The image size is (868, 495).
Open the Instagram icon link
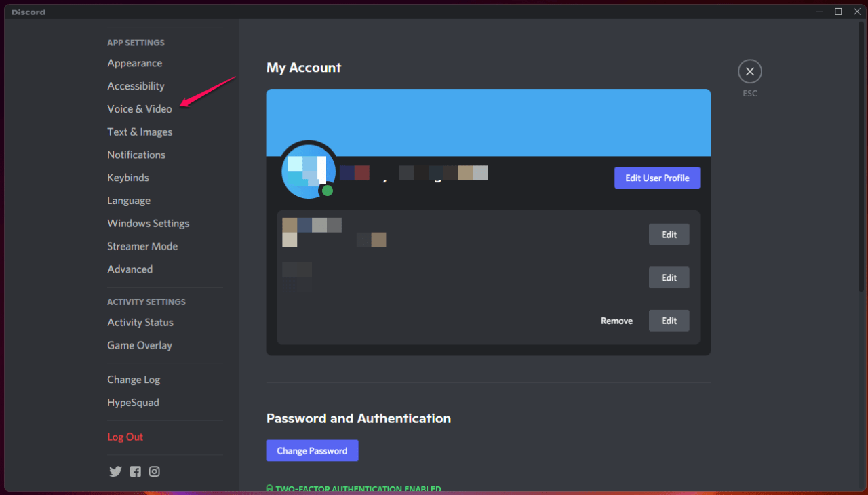155,471
